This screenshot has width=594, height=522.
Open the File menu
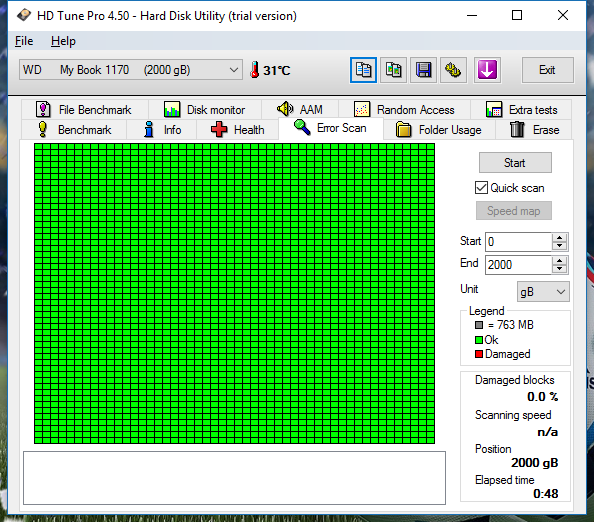coord(24,41)
